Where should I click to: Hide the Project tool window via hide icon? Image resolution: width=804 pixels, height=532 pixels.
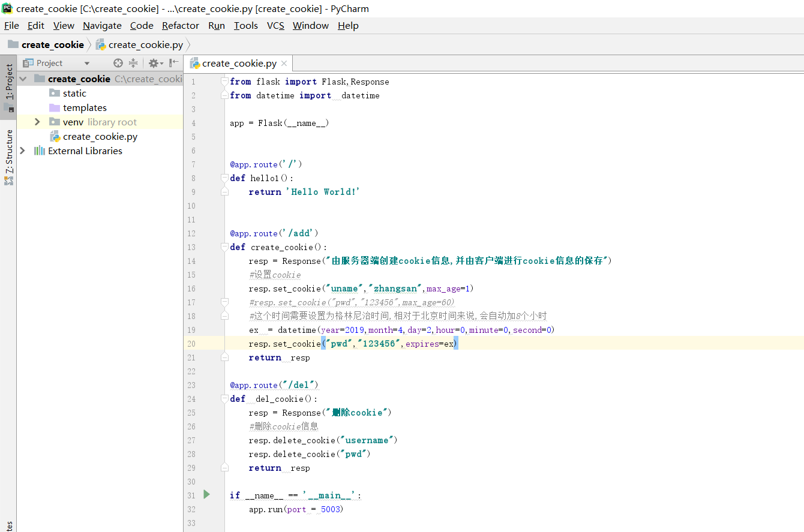pos(173,63)
